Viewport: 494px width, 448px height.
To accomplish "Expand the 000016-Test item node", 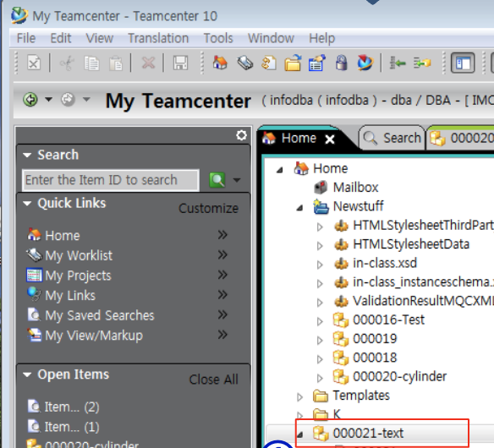I will tap(320, 321).
